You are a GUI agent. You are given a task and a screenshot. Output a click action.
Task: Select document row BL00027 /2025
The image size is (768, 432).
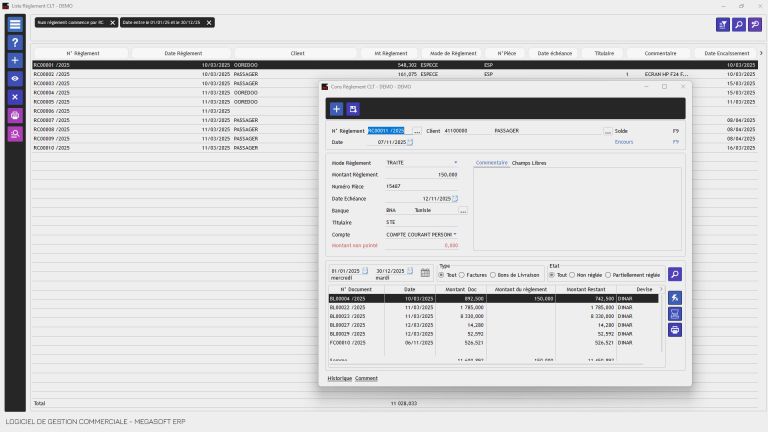pyautogui.click(x=494, y=325)
